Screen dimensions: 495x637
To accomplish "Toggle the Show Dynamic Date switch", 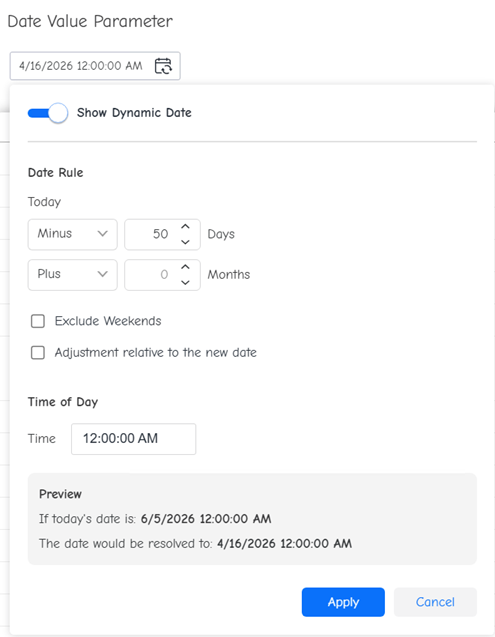I will (48, 113).
